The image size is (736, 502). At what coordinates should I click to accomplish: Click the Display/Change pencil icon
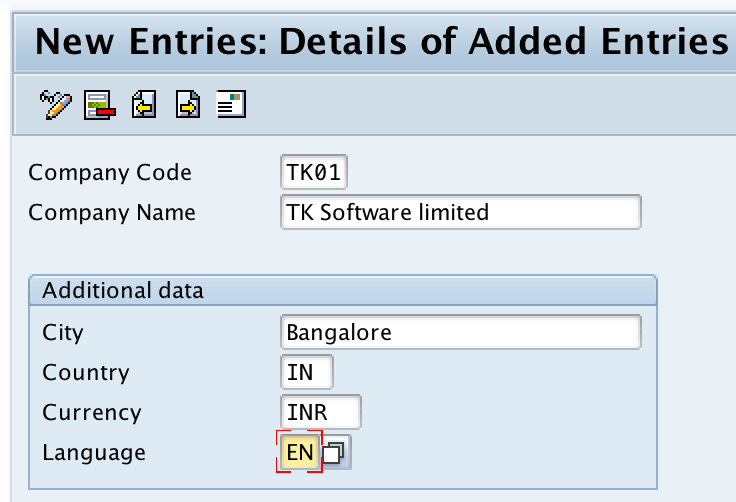coord(55,104)
